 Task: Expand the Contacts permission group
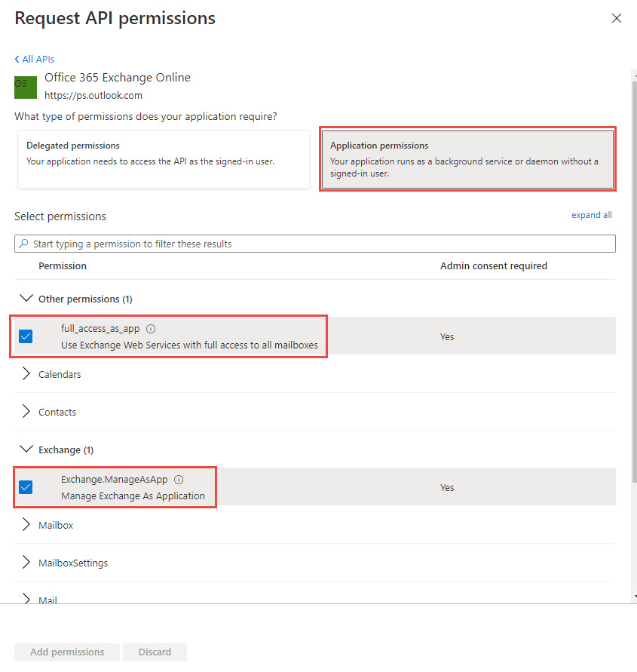click(26, 412)
